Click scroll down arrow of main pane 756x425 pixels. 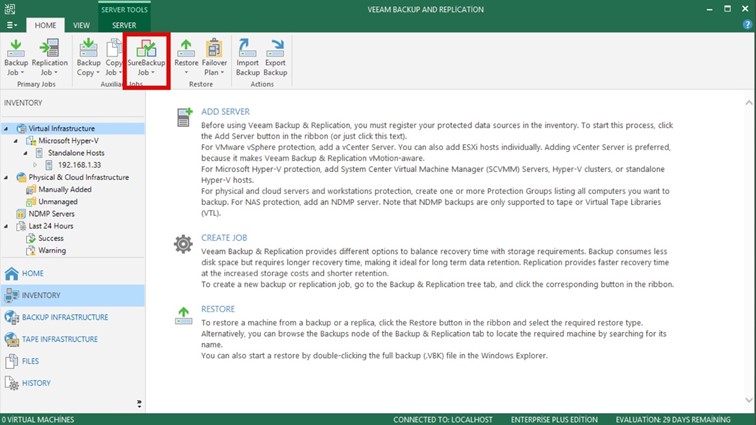coord(749,400)
